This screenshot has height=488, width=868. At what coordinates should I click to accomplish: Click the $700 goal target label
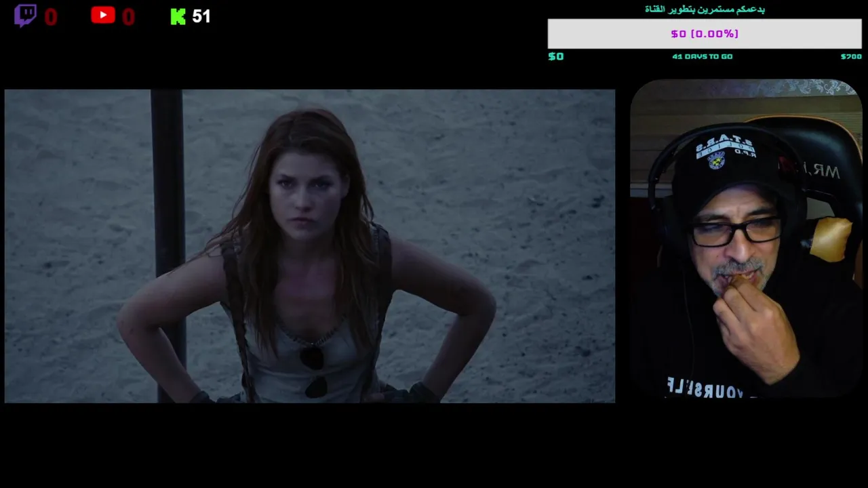coord(851,56)
